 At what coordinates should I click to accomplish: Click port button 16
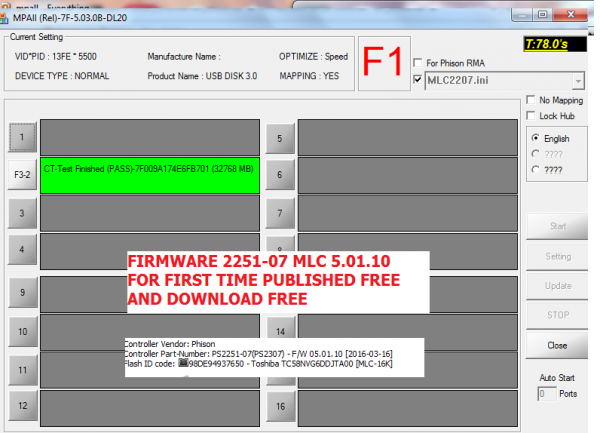pyautogui.click(x=280, y=407)
